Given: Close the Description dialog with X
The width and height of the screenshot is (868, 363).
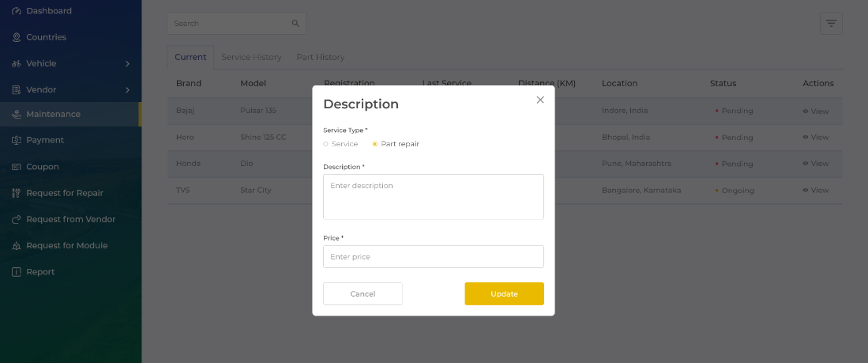Looking at the screenshot, I should click(x=540, y=100).
